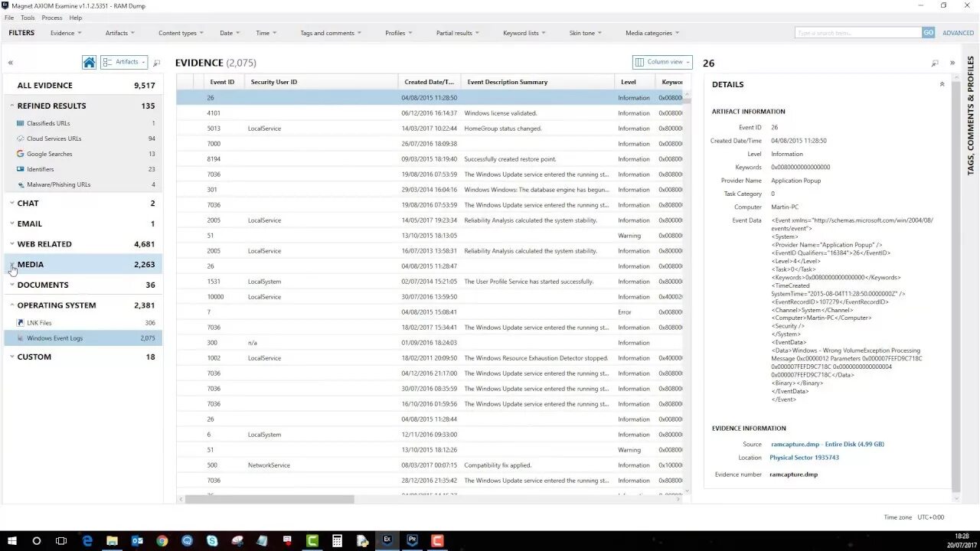Viewport: 980px width, 551px height.
Task: Click the Physical Sector 1935743 link
Action: tap(804, 458)
